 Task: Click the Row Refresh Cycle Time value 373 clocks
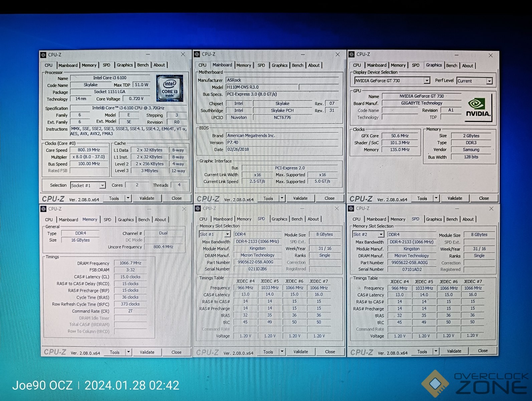(130, 304)
